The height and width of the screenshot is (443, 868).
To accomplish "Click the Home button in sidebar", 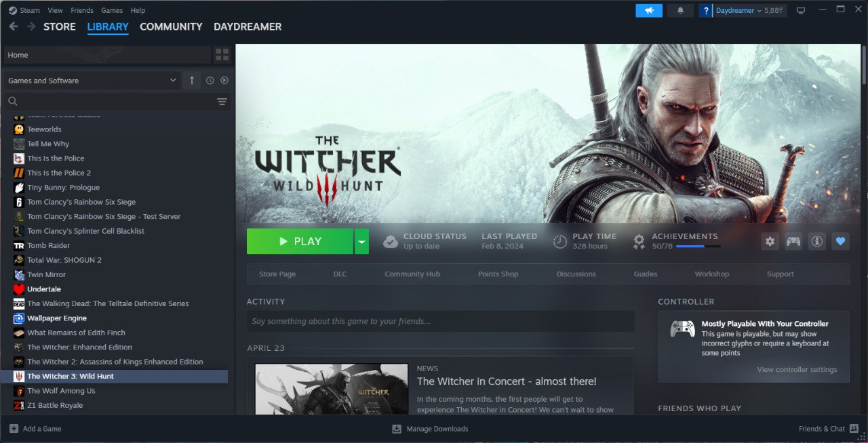I will tap(107, 54).
